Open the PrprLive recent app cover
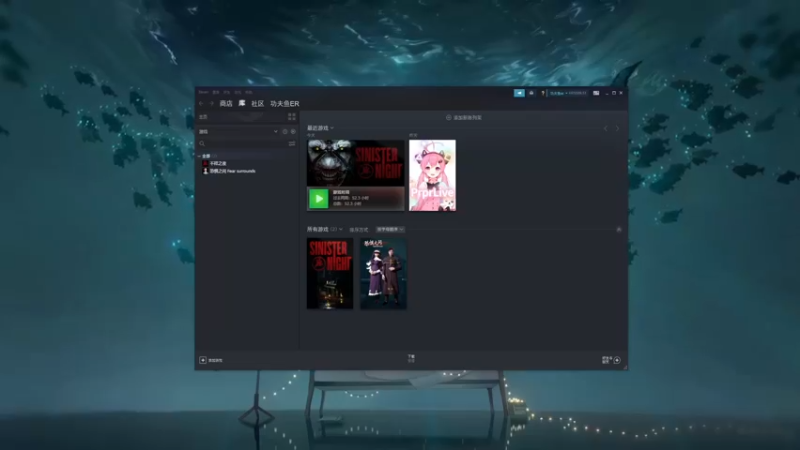This screenshot has width=800, height=450. [433, 175]
